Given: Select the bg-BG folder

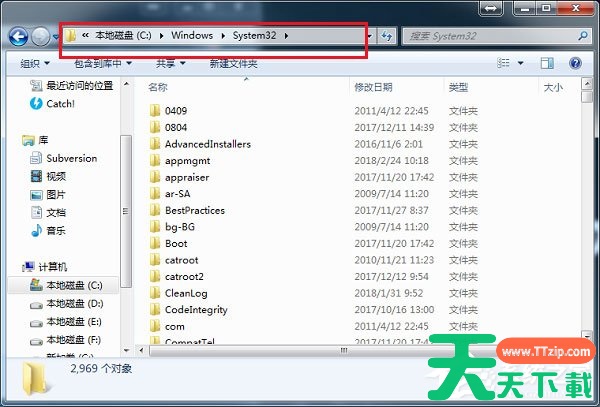Looking at the screenshot, I should (x=172, y=227).
